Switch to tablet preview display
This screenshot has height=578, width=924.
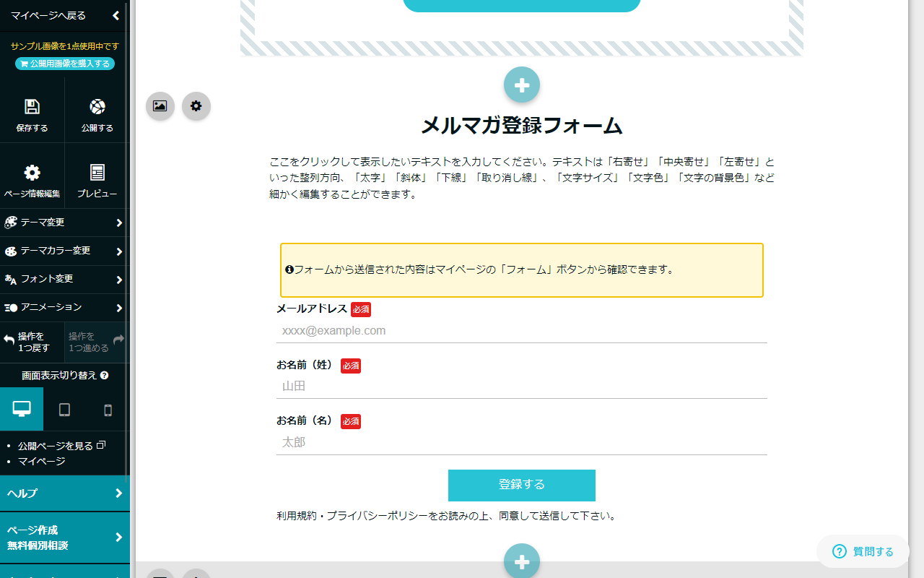pyautogui.click(x=65, y=409)
